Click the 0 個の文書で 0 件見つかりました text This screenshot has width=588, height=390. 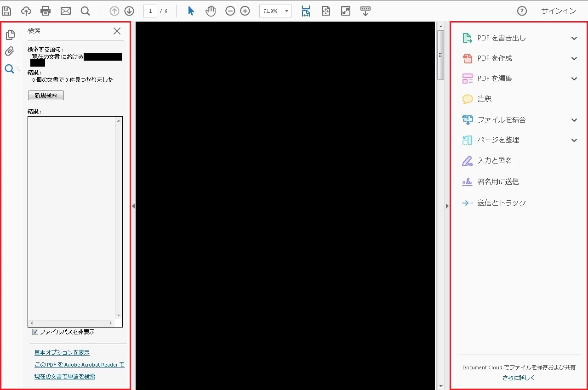click(x=73, y=80)
